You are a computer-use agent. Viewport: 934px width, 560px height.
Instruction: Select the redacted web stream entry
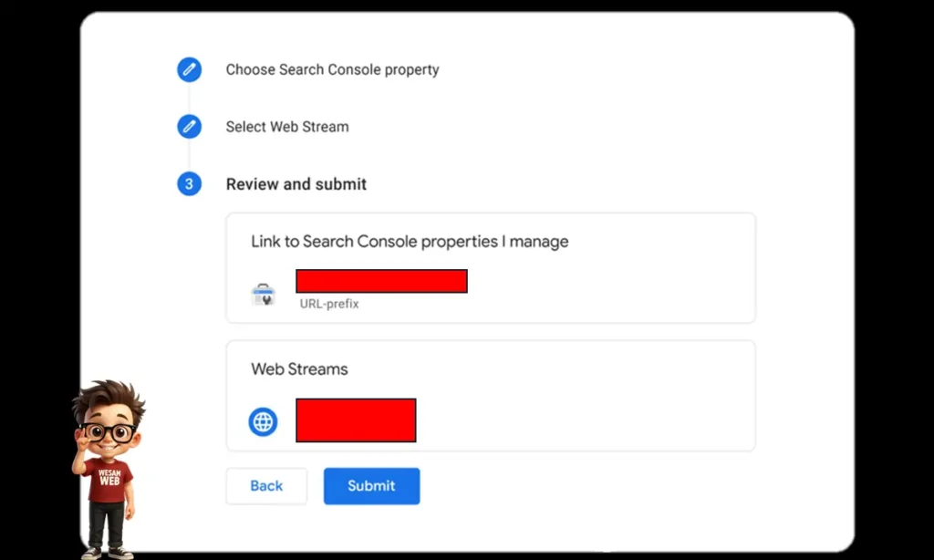click(356, 420)
